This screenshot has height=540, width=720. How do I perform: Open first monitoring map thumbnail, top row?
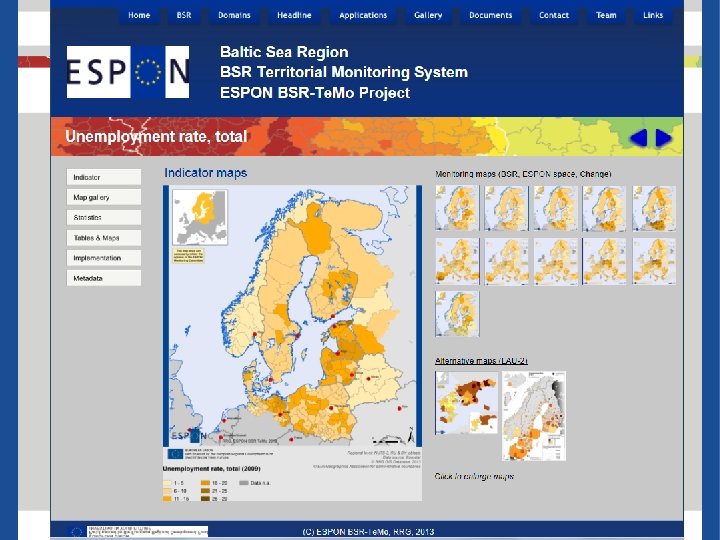pos(457,208)
